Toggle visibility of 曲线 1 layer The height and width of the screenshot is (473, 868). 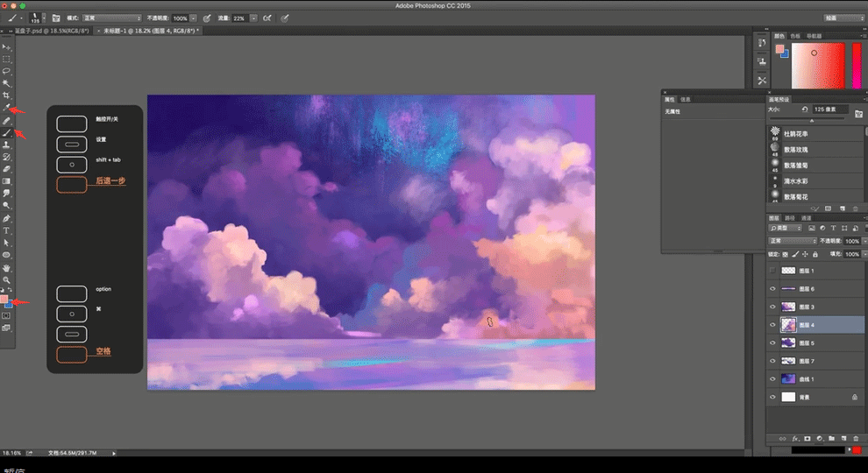[x=772, y=379]
